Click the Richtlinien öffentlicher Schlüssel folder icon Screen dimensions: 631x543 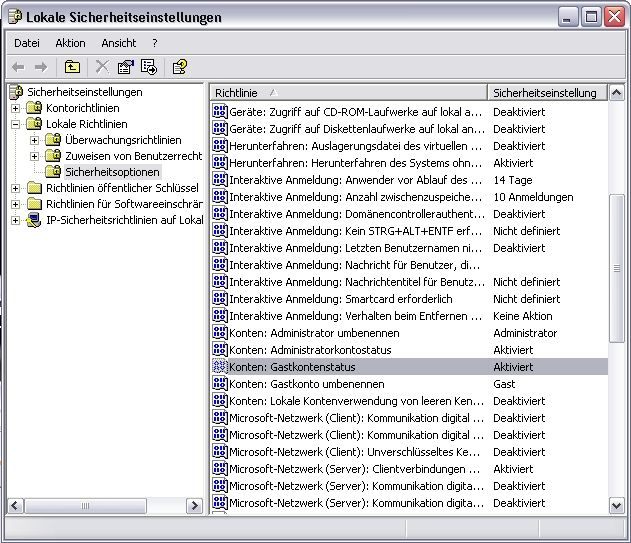point(34,188)
